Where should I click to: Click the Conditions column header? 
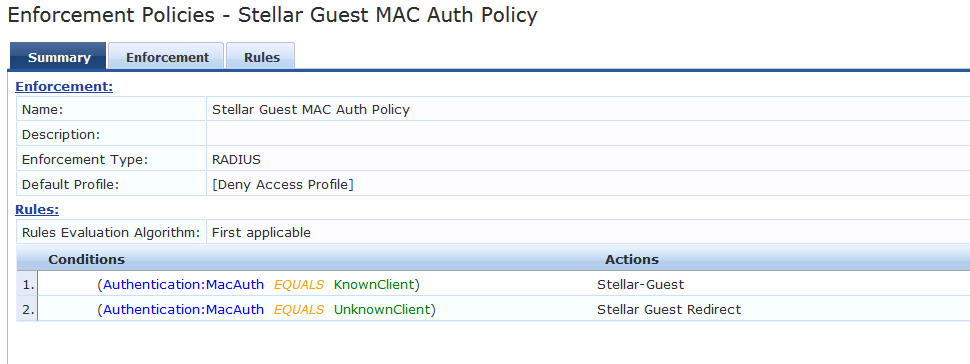(87, 259)
